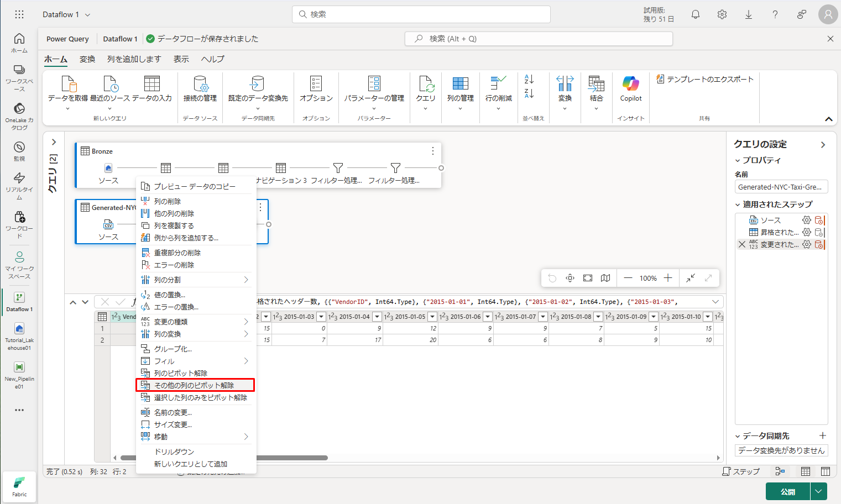841x504 pixels.
Task: Open Dataflow 1 title dropdown
Action: click(x=87, y=15)
